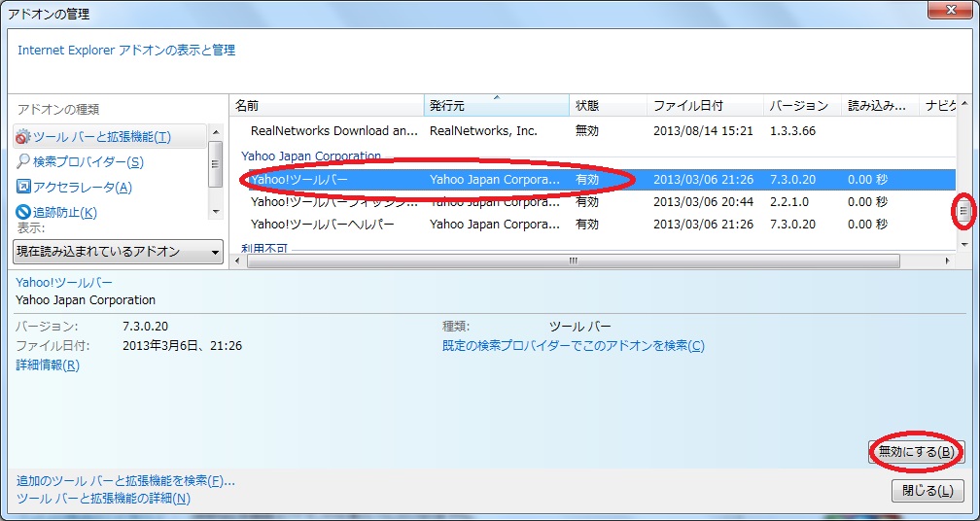Click the 閉じる(L) button
This screenshot has width=980, height=521.
927,491
